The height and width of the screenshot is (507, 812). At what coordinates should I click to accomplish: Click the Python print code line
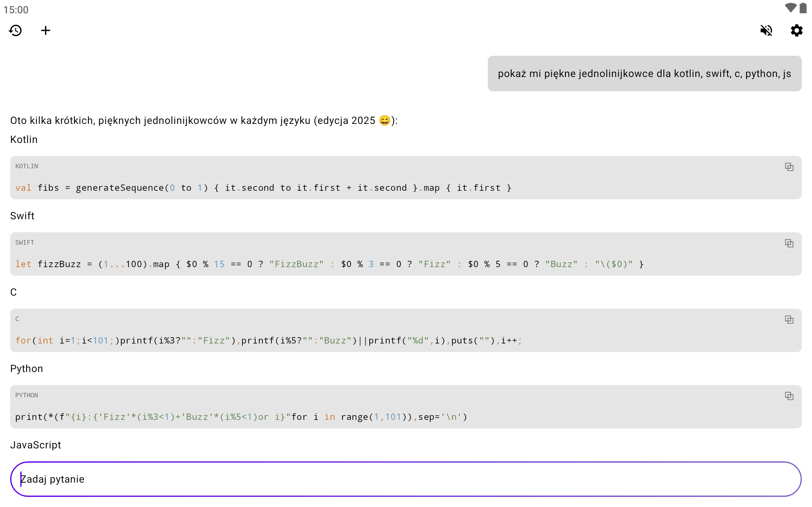pos(241,417)
